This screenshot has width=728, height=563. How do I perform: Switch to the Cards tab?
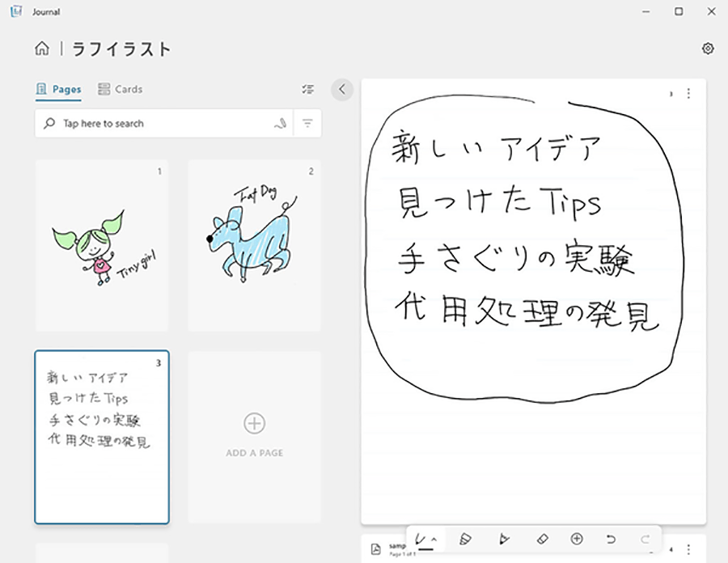(121, 89)
